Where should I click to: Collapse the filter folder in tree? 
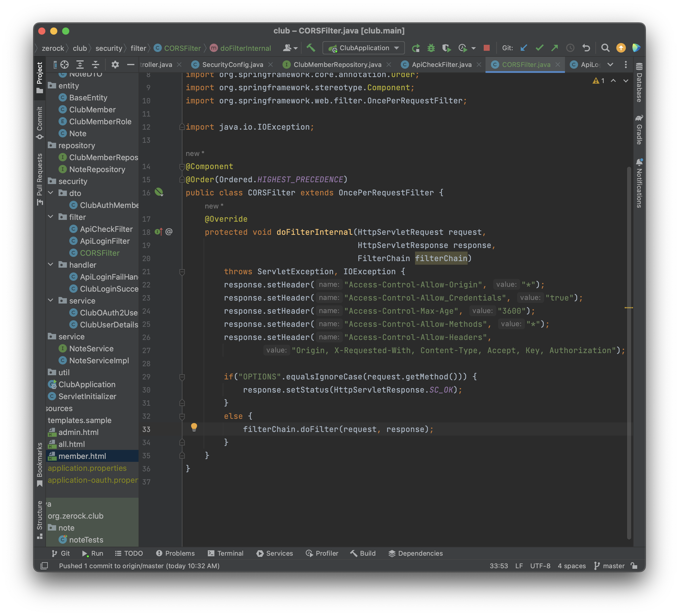51,217
